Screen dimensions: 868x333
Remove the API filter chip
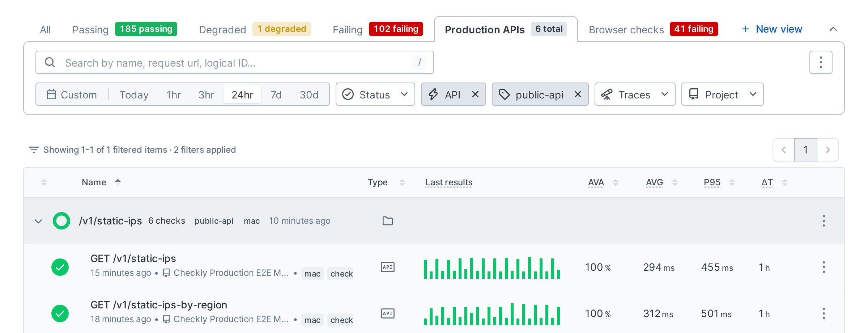pyautogui.click(x=475, y=94)
